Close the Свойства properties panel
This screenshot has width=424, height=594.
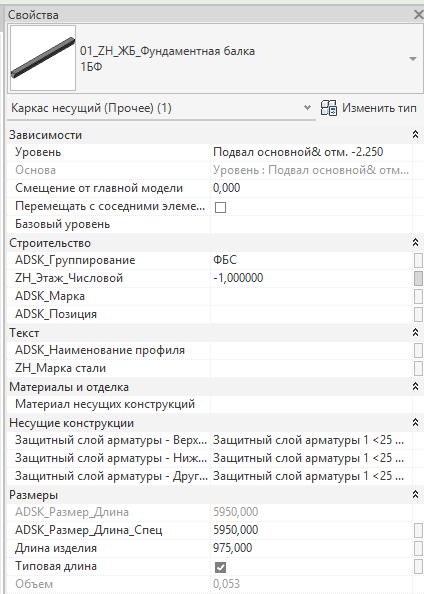(x=418, y=15)
